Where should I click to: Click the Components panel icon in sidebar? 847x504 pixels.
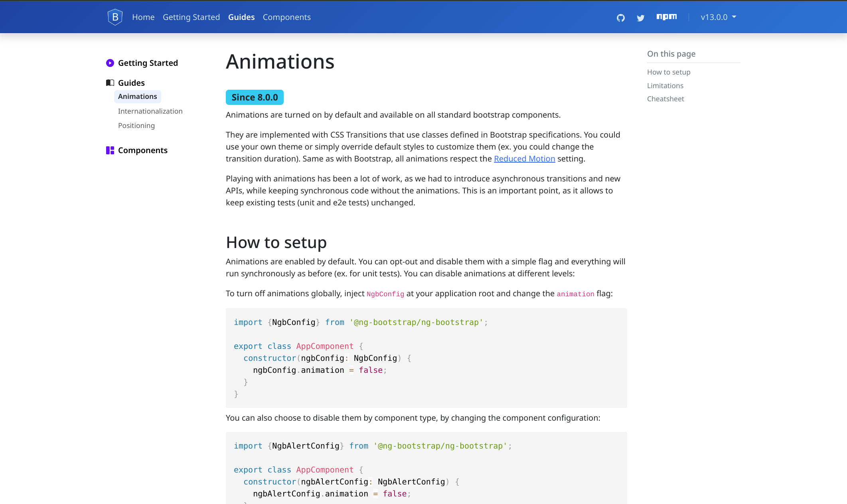[x=110, y=150]
